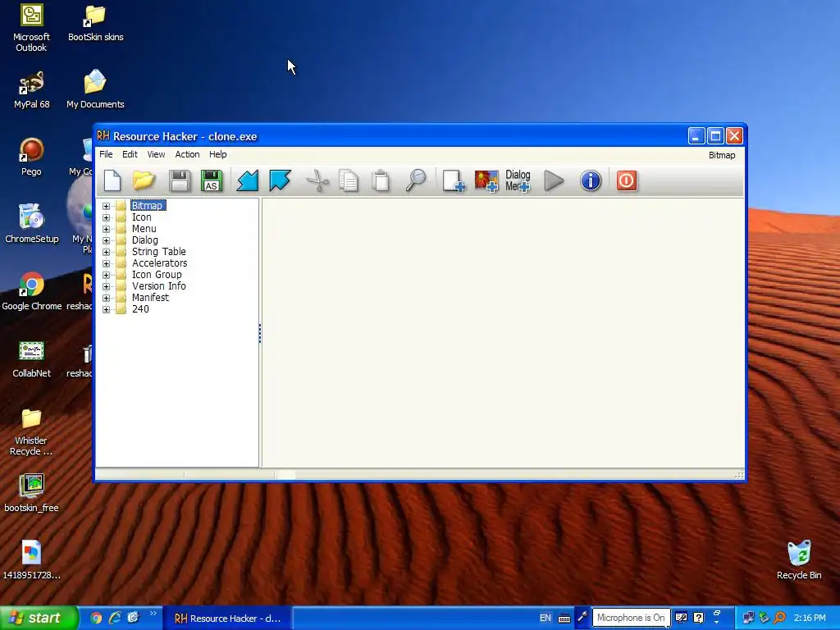Select the CollabNet desktop icon
Screen dimensions: 840x630
(x=32, y=358)
